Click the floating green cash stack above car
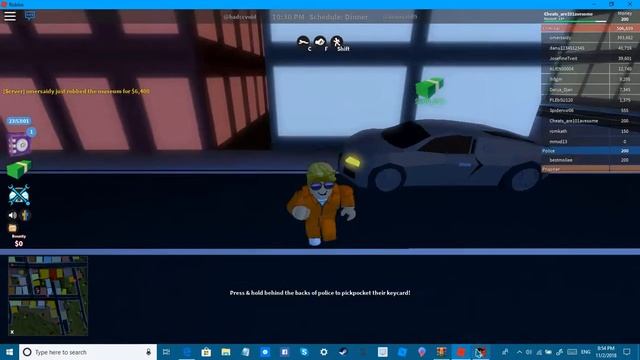The height and width of the screenshot is (360, 640). point(429,87)
